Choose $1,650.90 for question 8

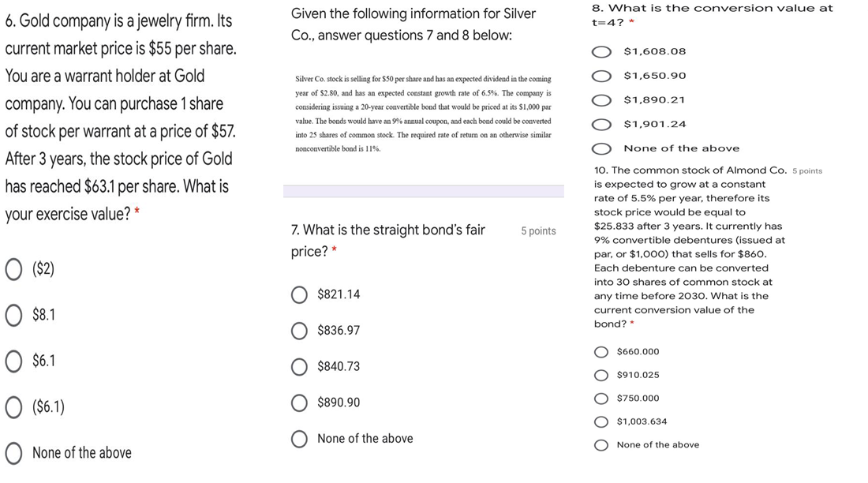[x=602, y=75]
